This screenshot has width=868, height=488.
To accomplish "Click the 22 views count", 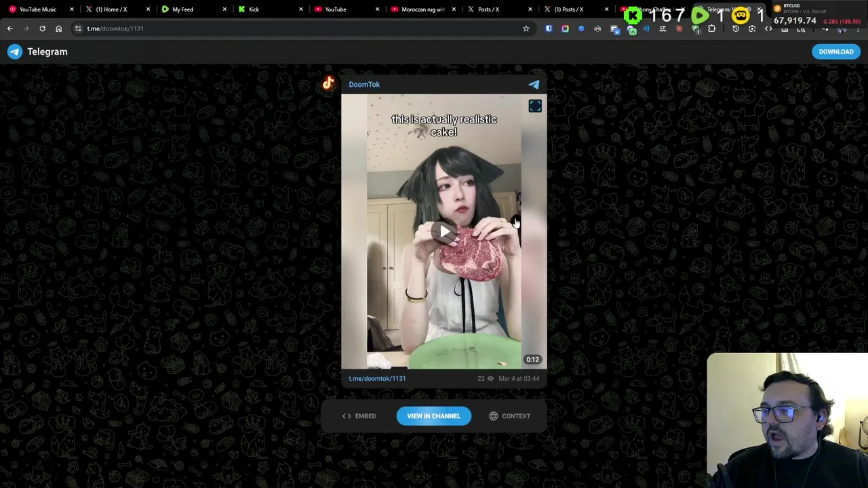I will [486, 379].
